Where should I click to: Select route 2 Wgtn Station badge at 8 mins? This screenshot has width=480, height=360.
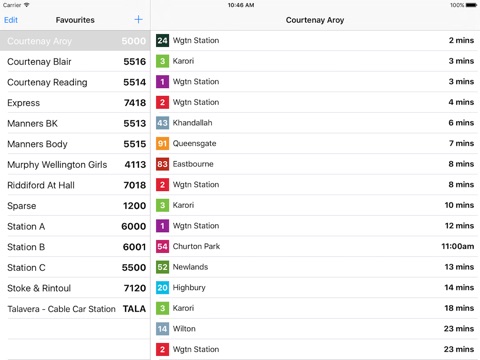(x=162, y=185)
